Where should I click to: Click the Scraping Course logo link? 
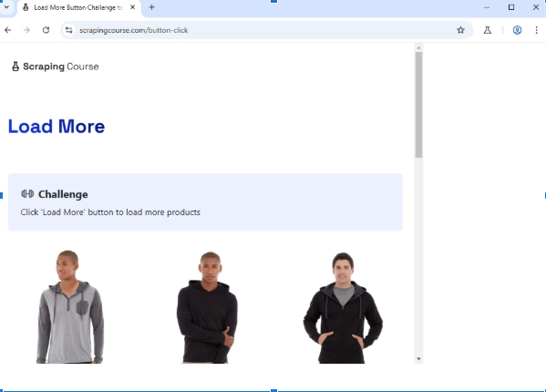pos(56,67)
